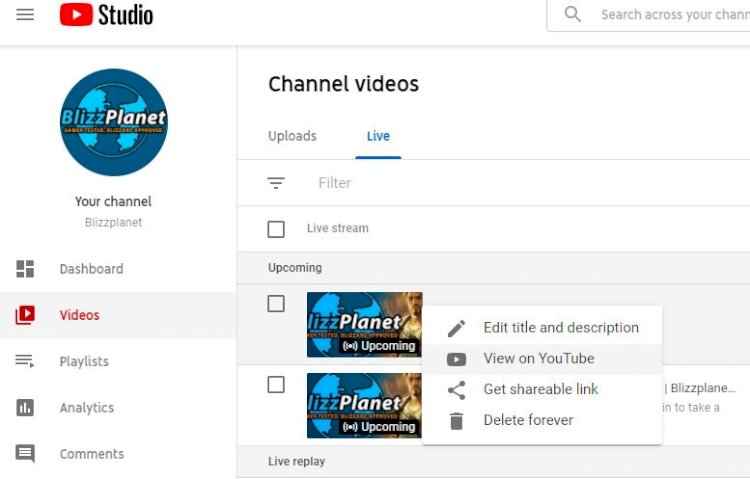This screenshot has height=479, width=750.
Task: Select the Live tab
Action: (x=378, y=136)
